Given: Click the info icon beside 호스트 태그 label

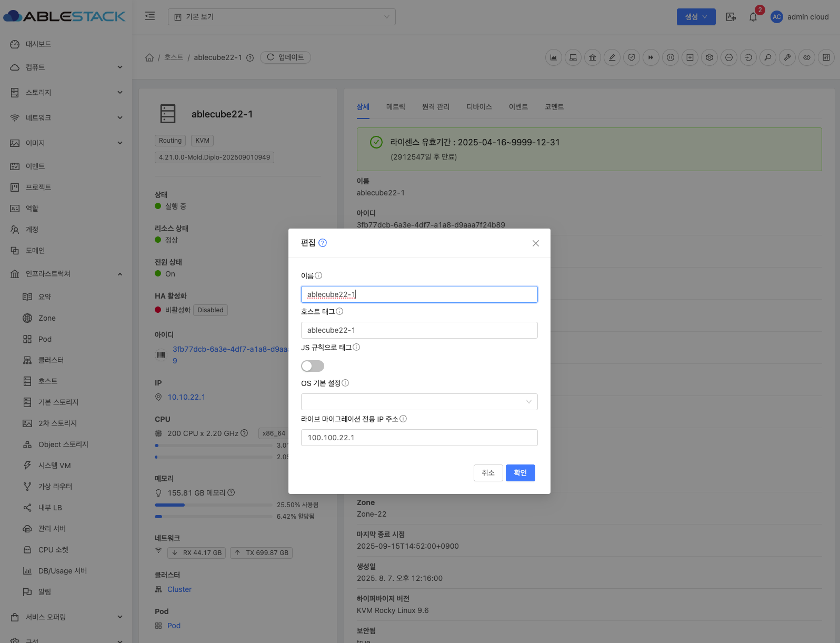Looking at the screenshot, I should (x=339, y=311).
